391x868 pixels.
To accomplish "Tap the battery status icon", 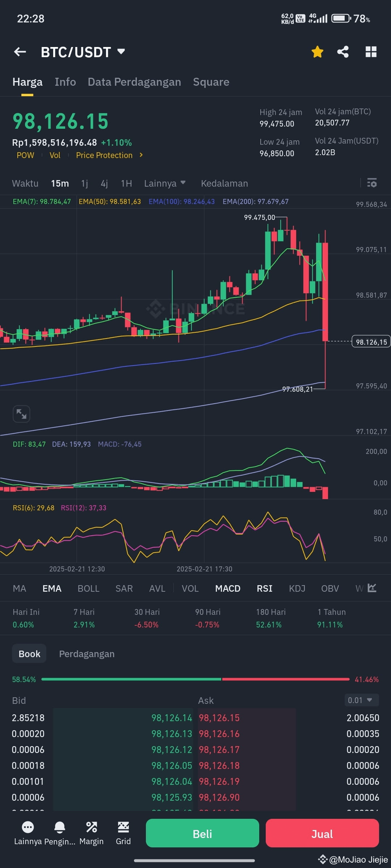I will pyautogui.click(x=341, y=18).
